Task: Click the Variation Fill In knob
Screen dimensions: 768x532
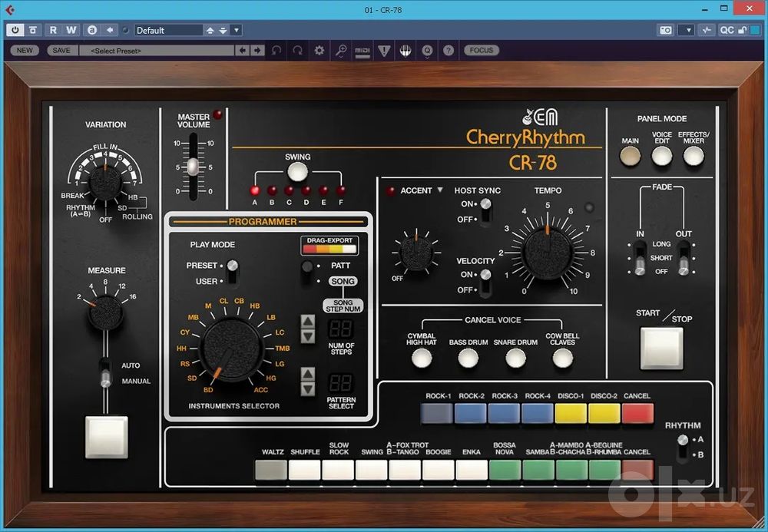Action: pos(104,182)
